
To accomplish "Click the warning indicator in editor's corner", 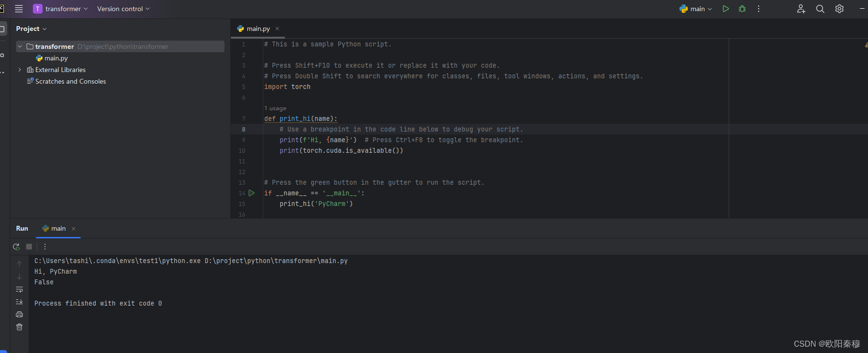I will point(866,44).
